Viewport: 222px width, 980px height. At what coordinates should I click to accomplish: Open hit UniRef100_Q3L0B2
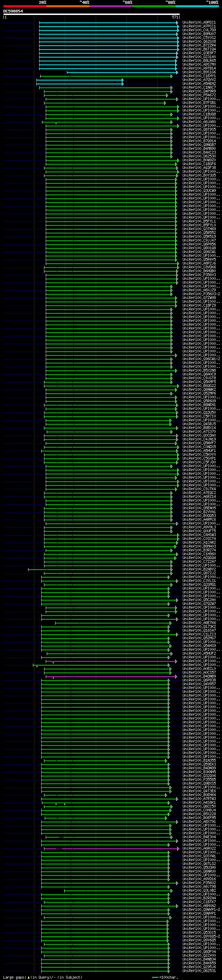point(199,891)
